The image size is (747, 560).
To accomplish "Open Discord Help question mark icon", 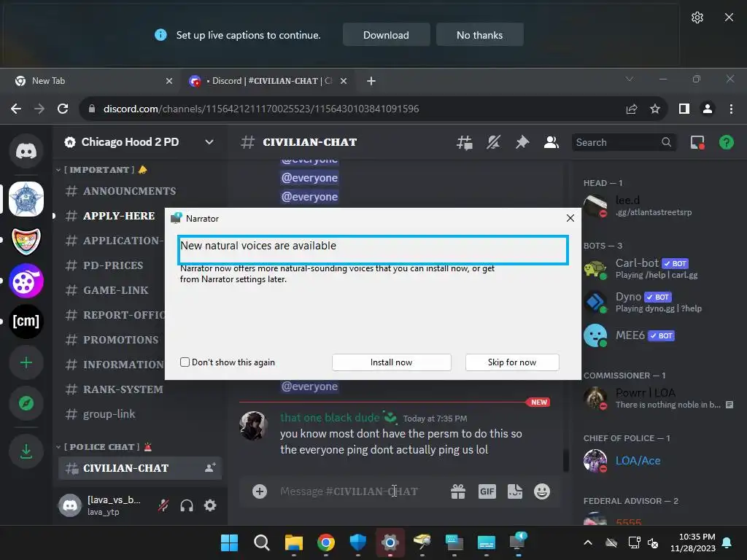I will tap(727, 142).
